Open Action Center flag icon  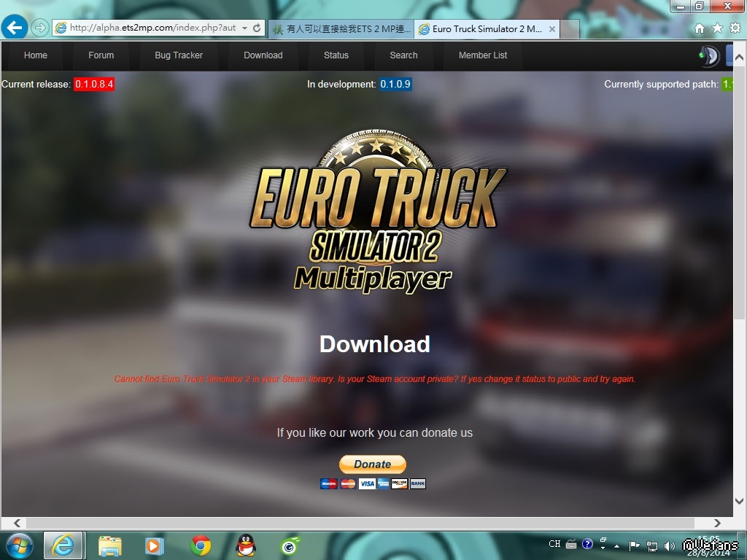click(634, 545)
